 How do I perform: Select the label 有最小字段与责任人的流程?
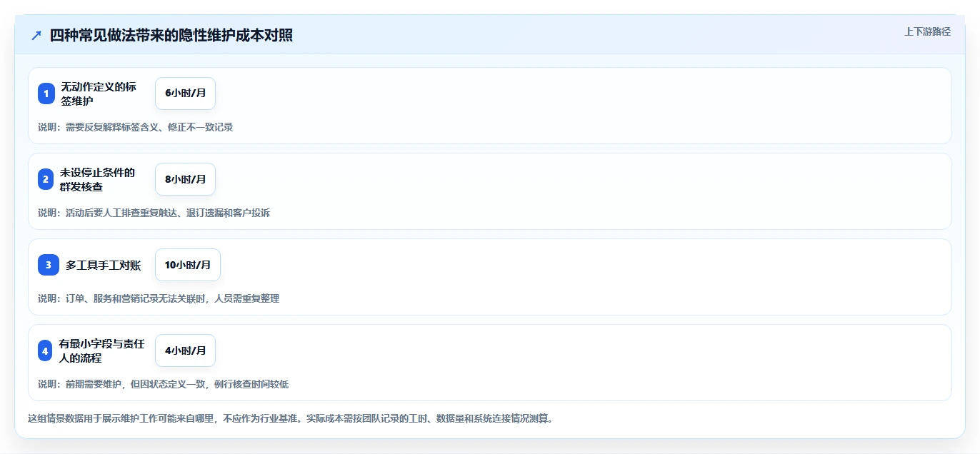click(x=102, y=350)
